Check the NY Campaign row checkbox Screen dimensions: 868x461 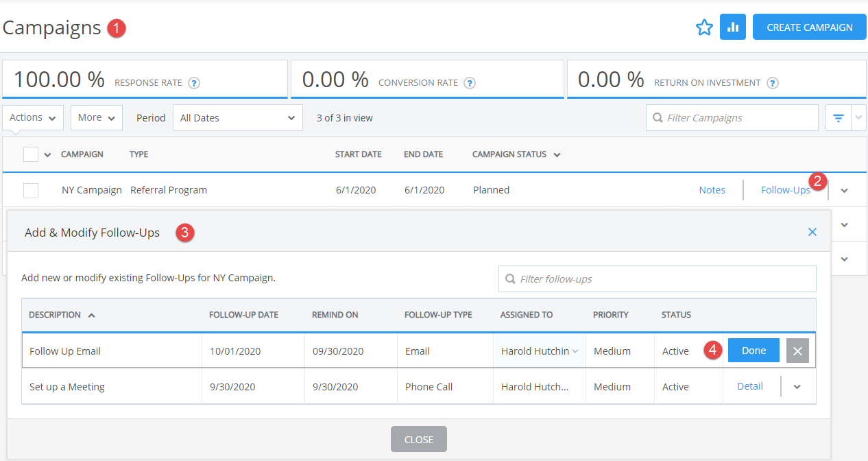coord(31,191)
